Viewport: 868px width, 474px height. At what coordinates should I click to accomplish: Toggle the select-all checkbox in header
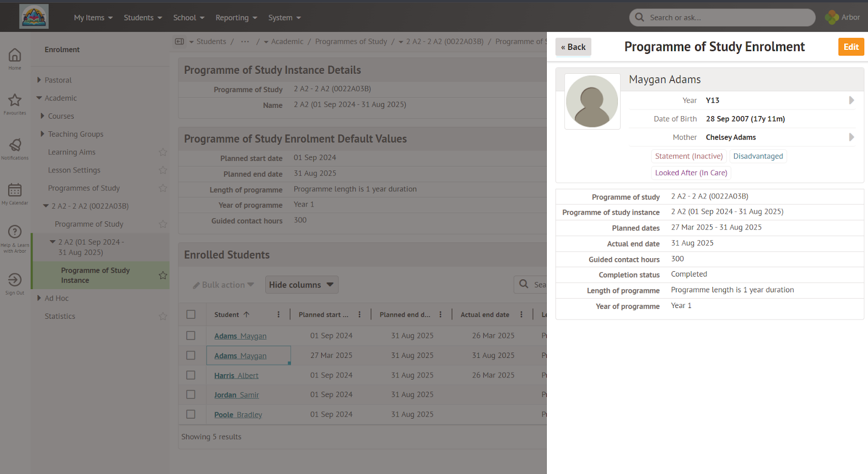click(x=191, y=315)
